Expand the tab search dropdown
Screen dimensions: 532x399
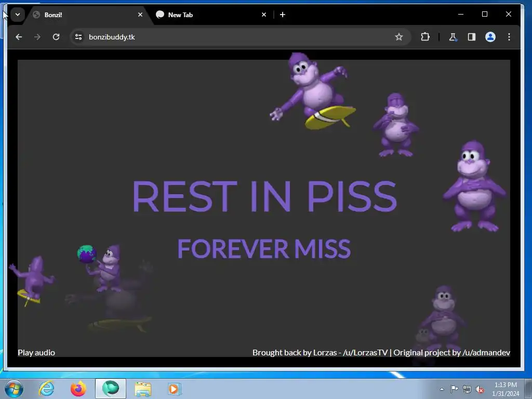pyautogui.click(x=18, y=15)
